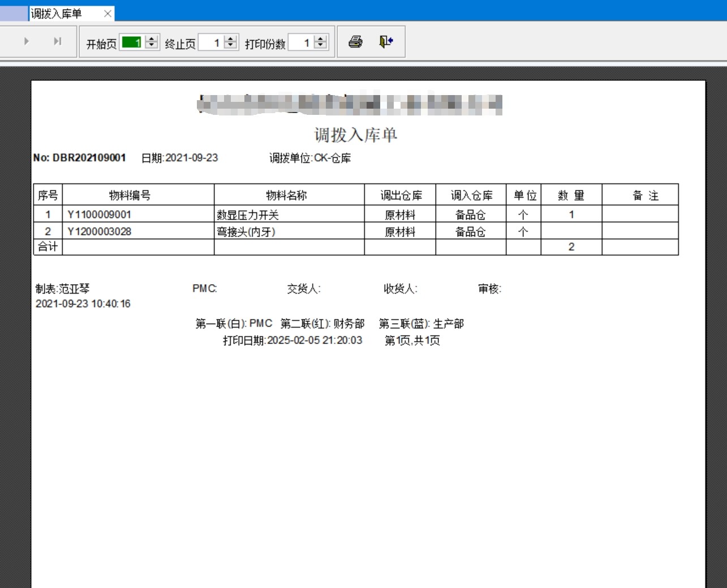Select the 调拨入库单 tab
727x588 pixels.
click(57, 14)
